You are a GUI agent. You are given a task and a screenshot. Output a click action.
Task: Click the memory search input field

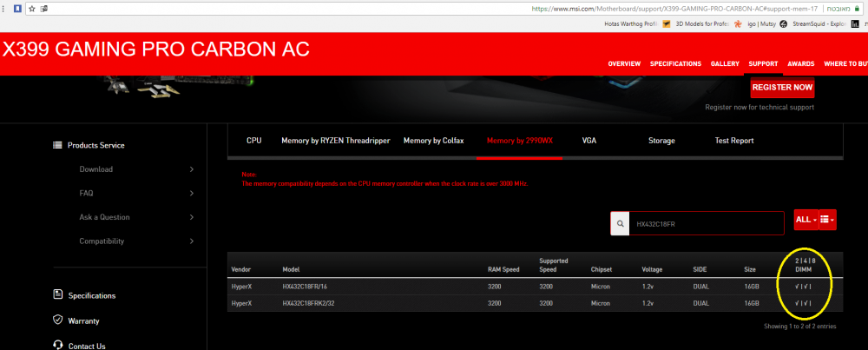[x=707, y=224]
